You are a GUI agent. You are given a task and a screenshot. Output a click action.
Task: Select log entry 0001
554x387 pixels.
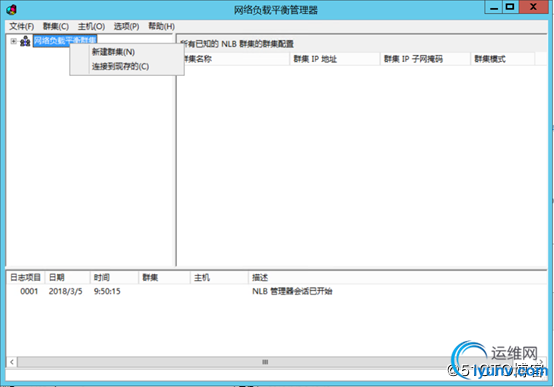(x=29, y=291)
